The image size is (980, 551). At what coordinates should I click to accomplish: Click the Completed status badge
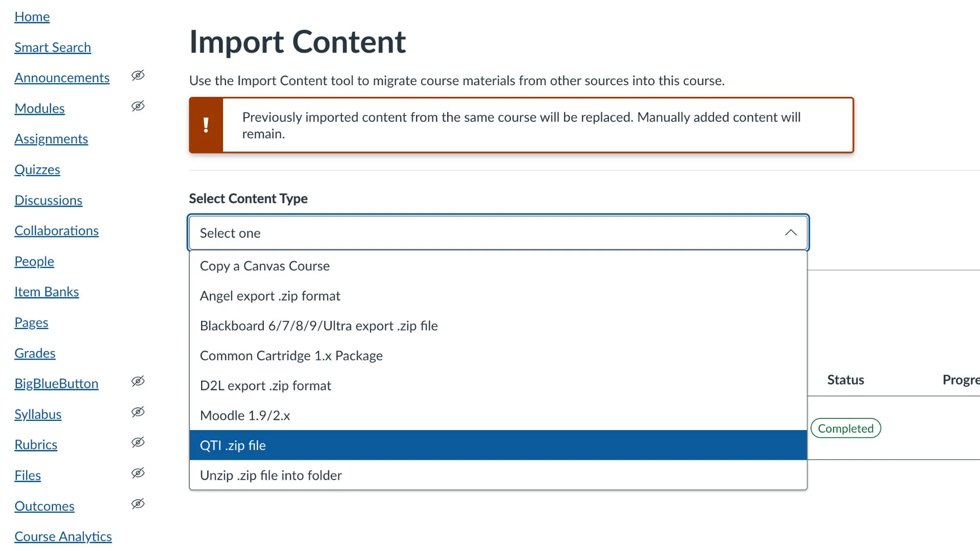(x=845, y=428)
